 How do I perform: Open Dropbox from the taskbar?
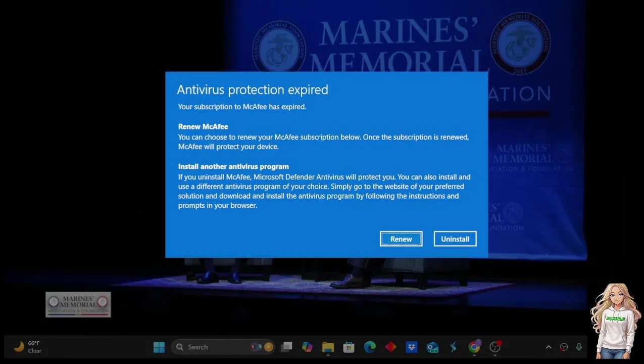411,347
